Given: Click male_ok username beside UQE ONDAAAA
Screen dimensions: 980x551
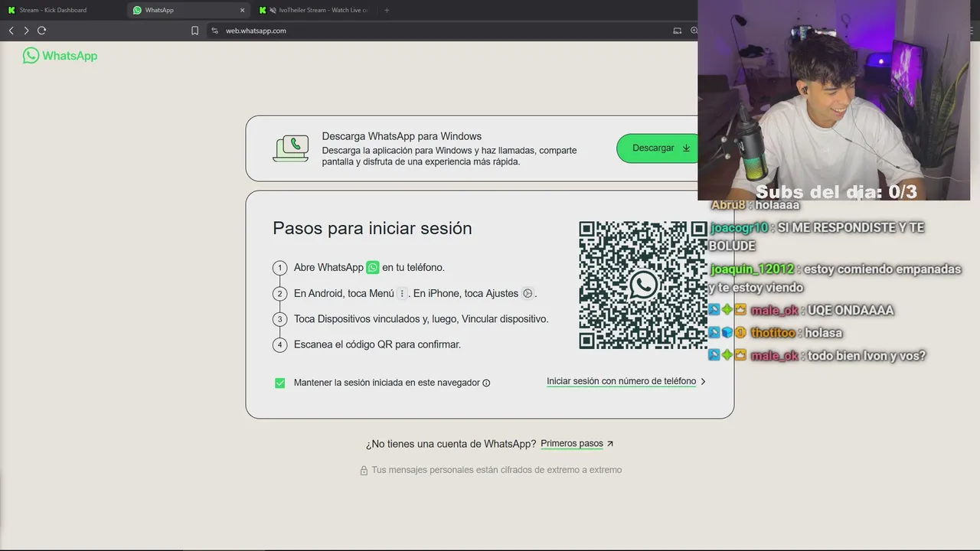Looking at the screenshot, I should point(774,310).
